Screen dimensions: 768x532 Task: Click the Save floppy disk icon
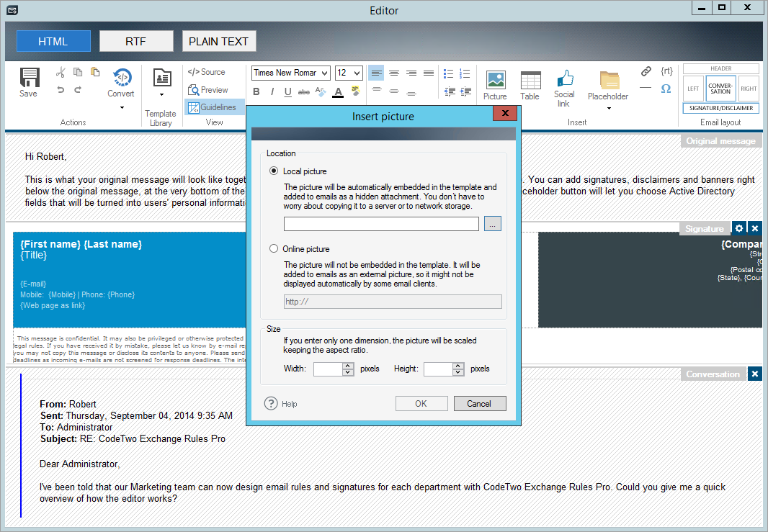click(x=30, y=77)
